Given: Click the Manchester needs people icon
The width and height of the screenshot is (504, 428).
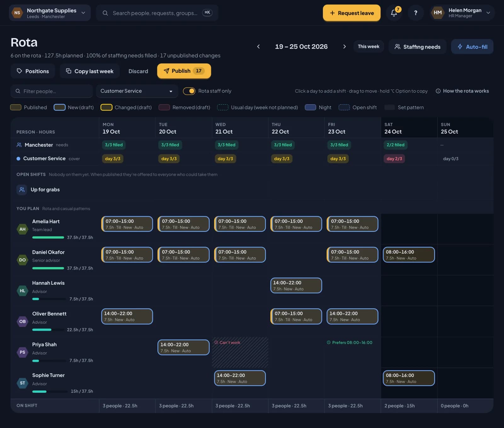Looking at the screenshot, I should click(19, 145).
